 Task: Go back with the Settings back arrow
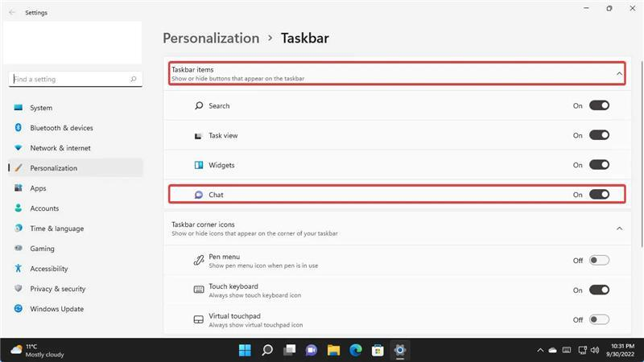(12, 12)
